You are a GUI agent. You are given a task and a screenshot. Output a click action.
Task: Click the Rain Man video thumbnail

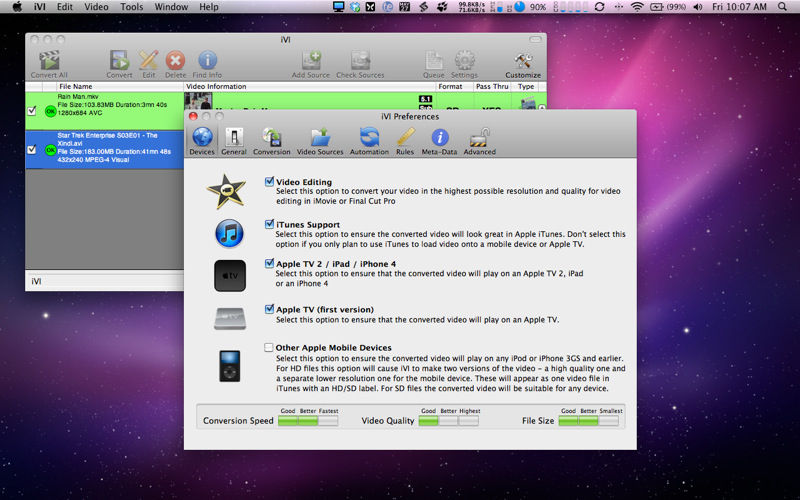point(198,101)
